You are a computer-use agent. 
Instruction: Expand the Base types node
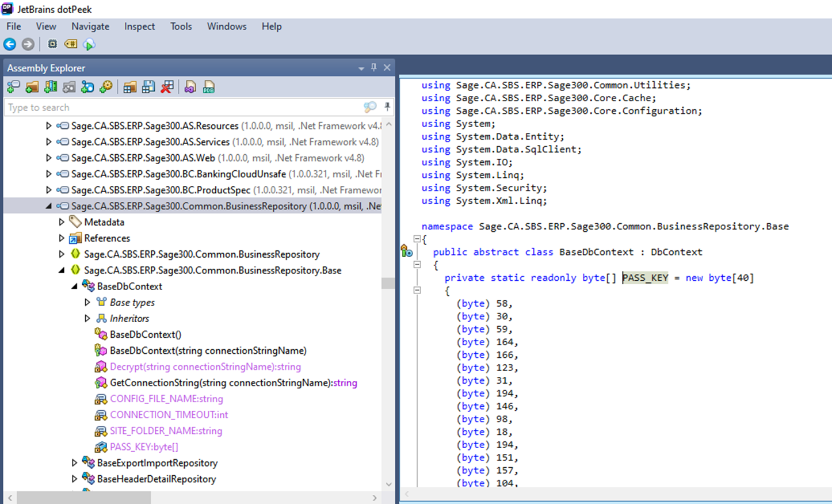click(87, 302)
